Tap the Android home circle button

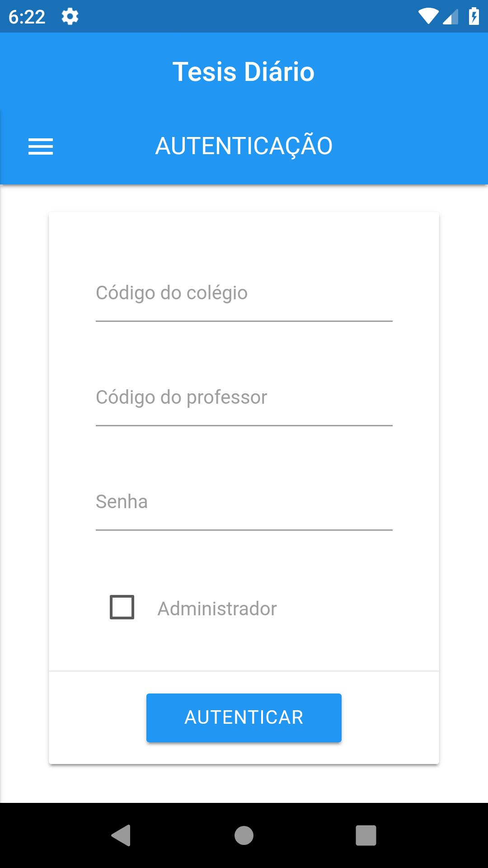pos(244,835)
